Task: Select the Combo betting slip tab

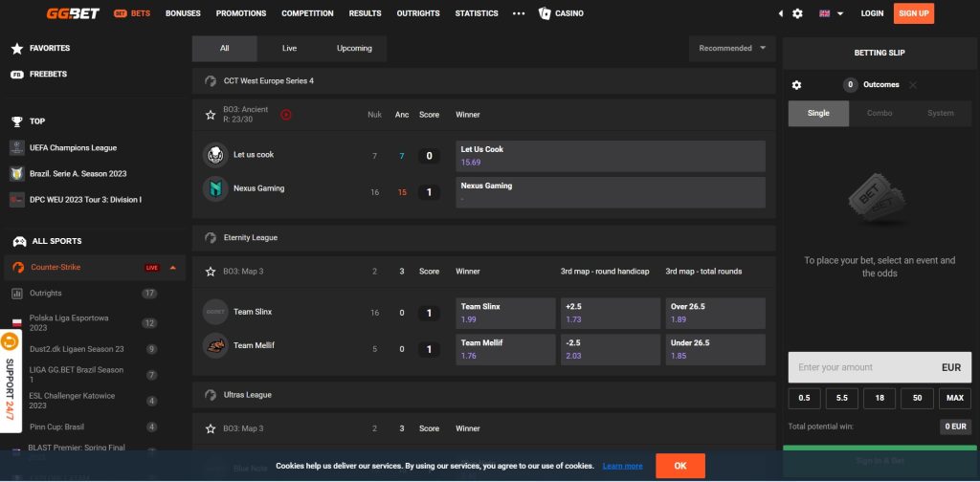Action: pyautogui.click(x=880, y=113)
